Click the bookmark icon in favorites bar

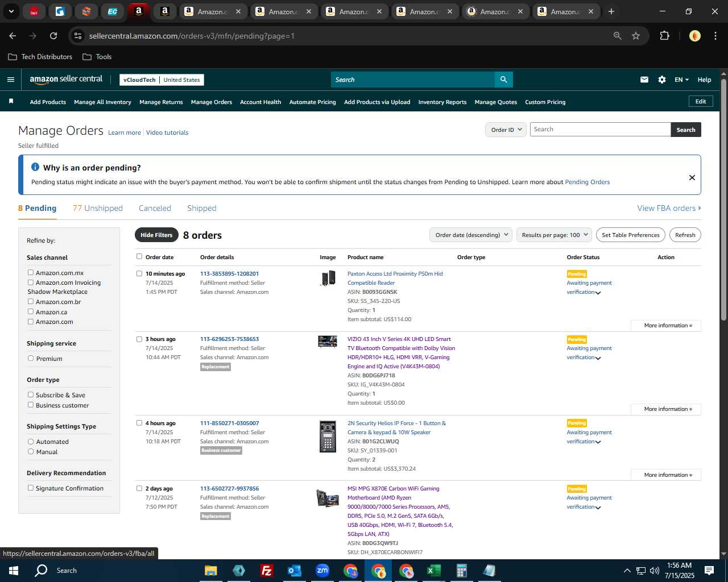[11, 101]
